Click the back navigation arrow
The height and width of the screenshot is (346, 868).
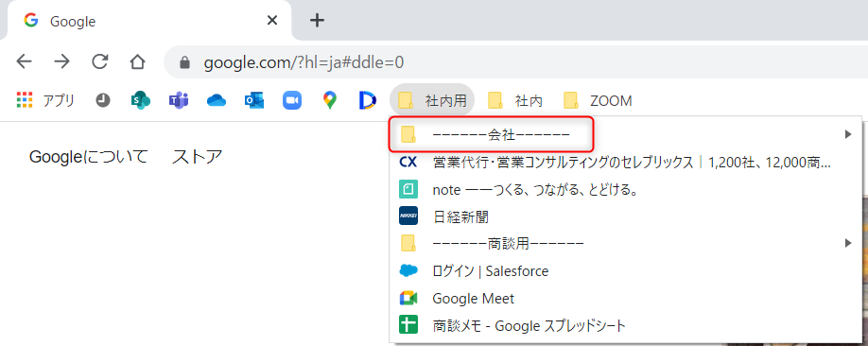point(25,62)
